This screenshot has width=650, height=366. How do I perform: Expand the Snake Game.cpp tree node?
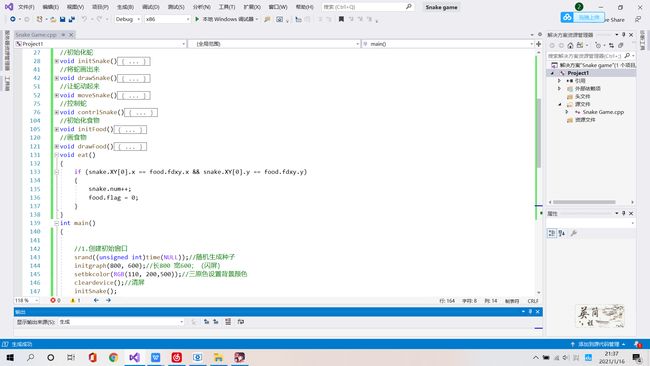(x=567, y=112)
